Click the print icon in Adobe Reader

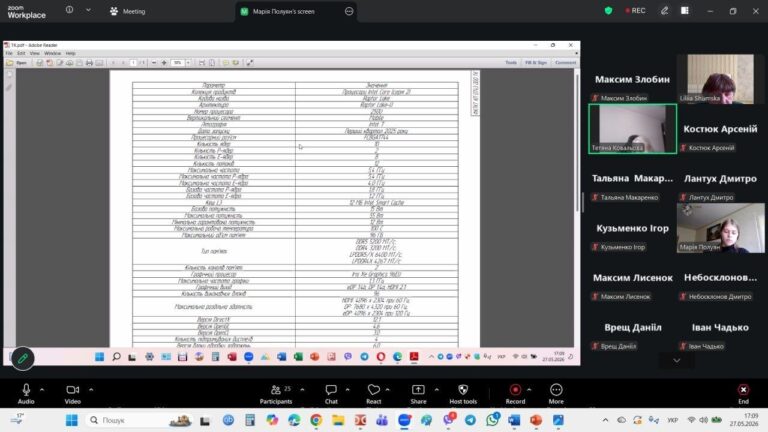coord(89,63)
